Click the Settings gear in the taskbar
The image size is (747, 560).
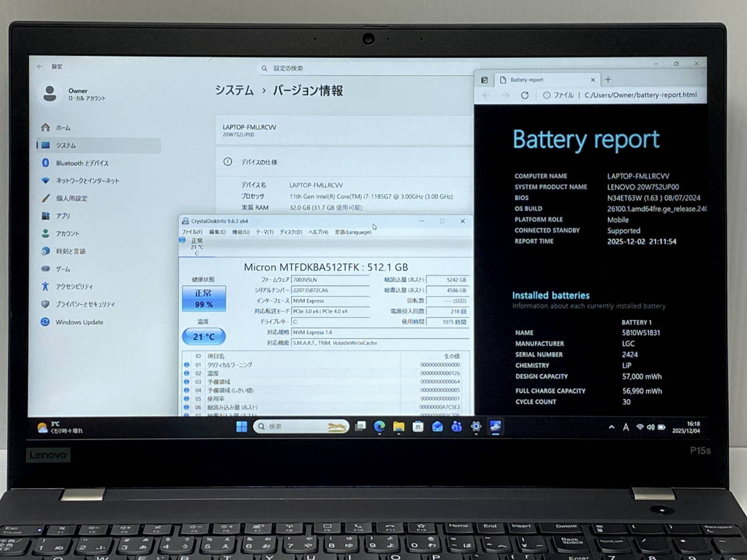(x=476, y=427)
